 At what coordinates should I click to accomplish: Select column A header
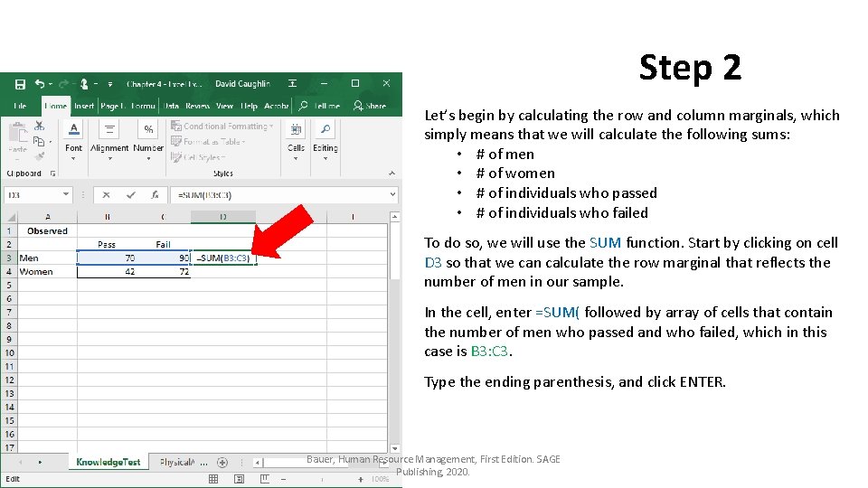coord(48,217)
